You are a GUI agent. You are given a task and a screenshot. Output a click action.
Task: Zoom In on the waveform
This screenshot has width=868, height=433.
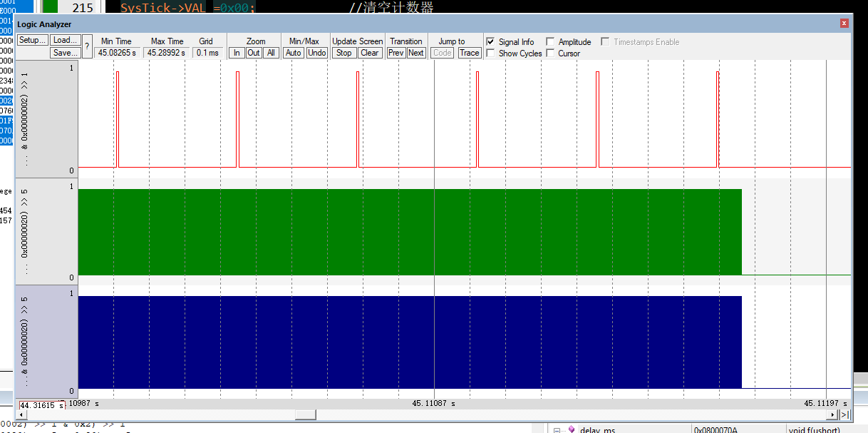point(236,53)
